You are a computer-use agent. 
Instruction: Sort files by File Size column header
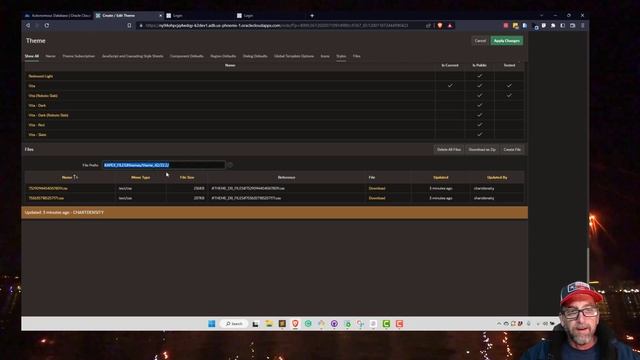[187, 178]
